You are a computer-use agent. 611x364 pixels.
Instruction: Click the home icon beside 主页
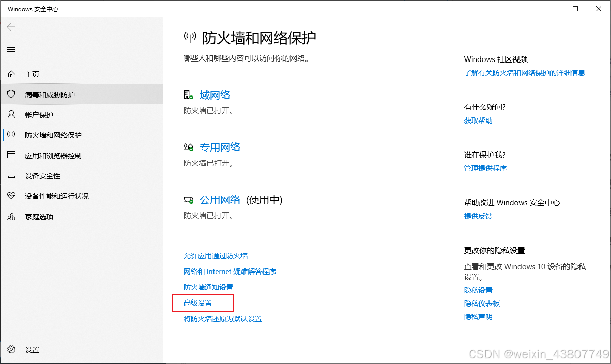click(11, 74)
